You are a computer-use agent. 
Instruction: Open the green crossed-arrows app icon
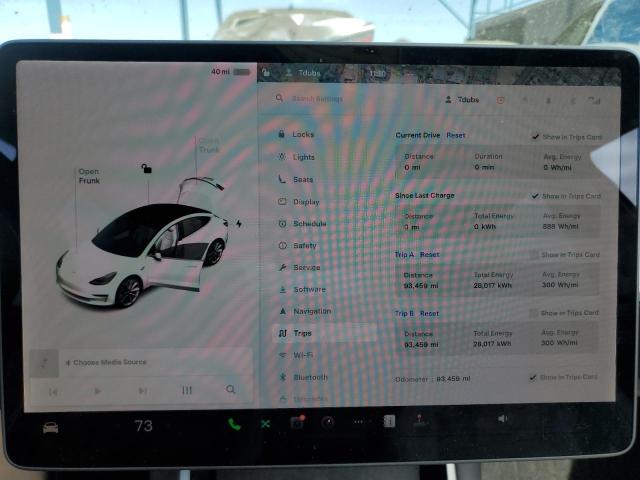coord(265,424)
